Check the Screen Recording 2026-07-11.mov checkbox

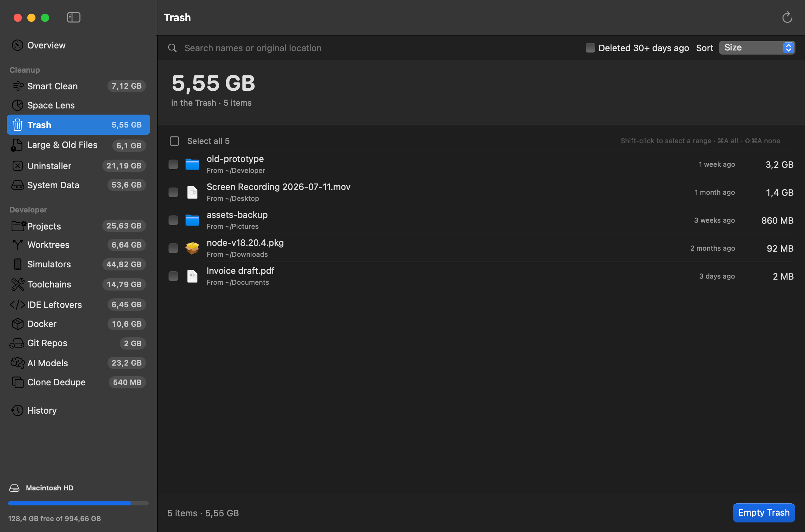tap(173, 192)
